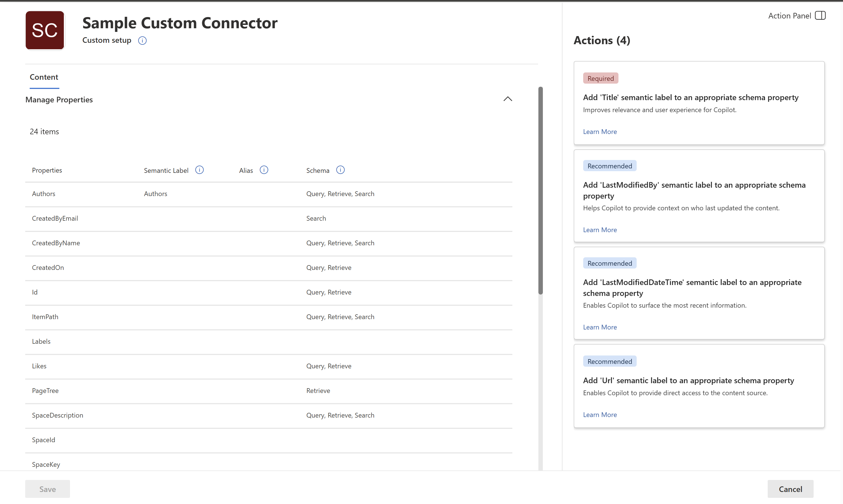Click the properties list scrollbar
Viewport: 843px width, 504px height.
click(x=540, y=190)
